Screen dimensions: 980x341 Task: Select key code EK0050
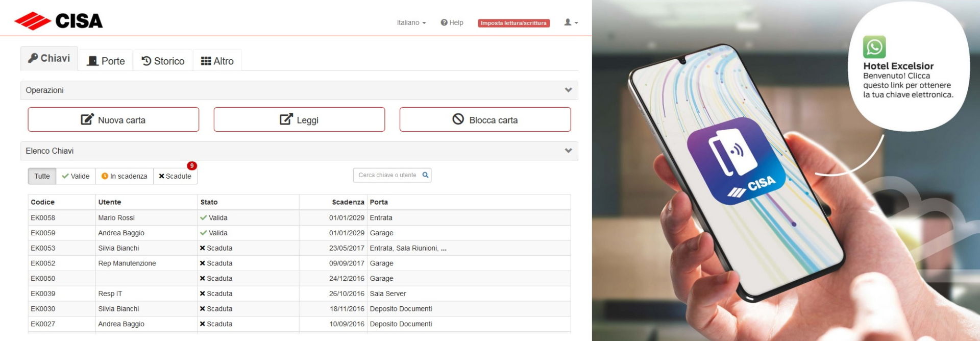click(x=43, y=279)
